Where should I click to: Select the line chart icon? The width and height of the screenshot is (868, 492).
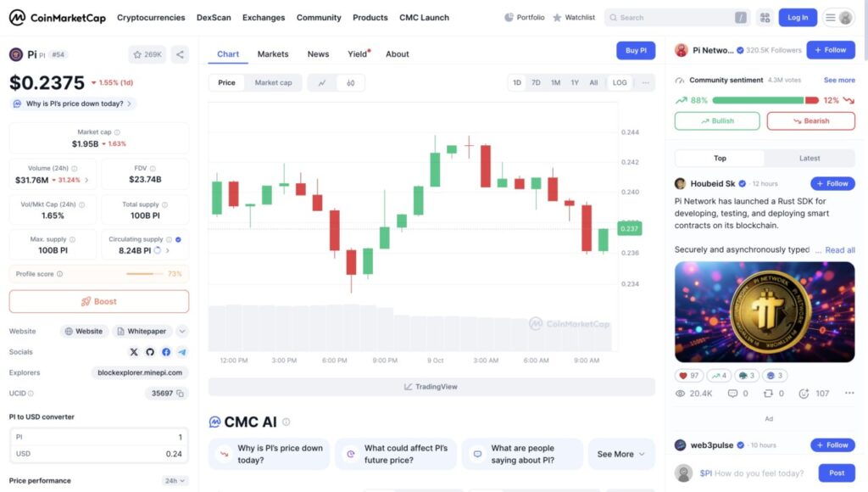pyautogui.click(x=322, y=82)
